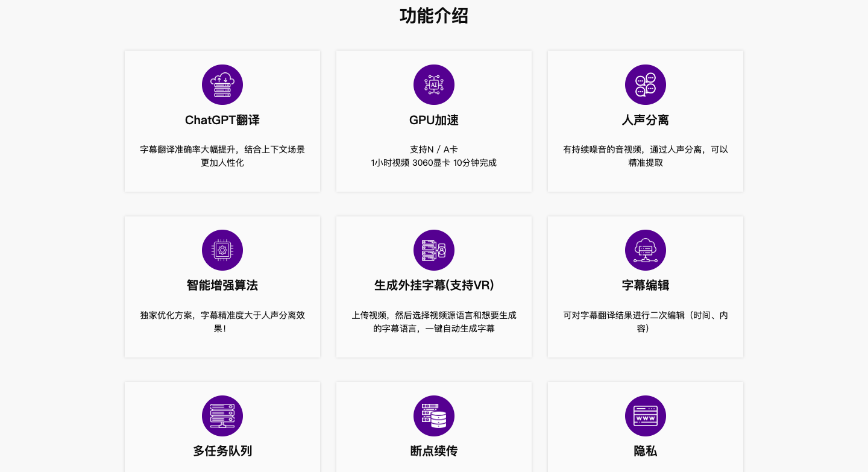Click the 隐私 card title

[x=646, y=451]
